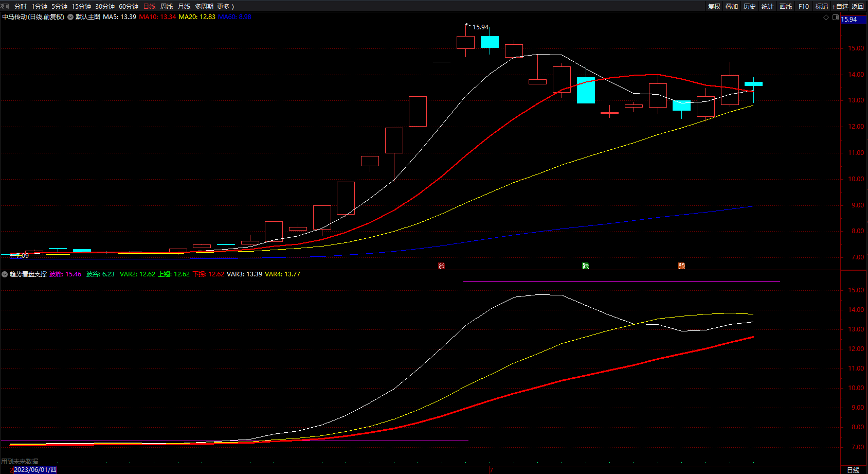Open the 历史 history button
Viewport: 868px width, 474px height.
tap(750, 7)
